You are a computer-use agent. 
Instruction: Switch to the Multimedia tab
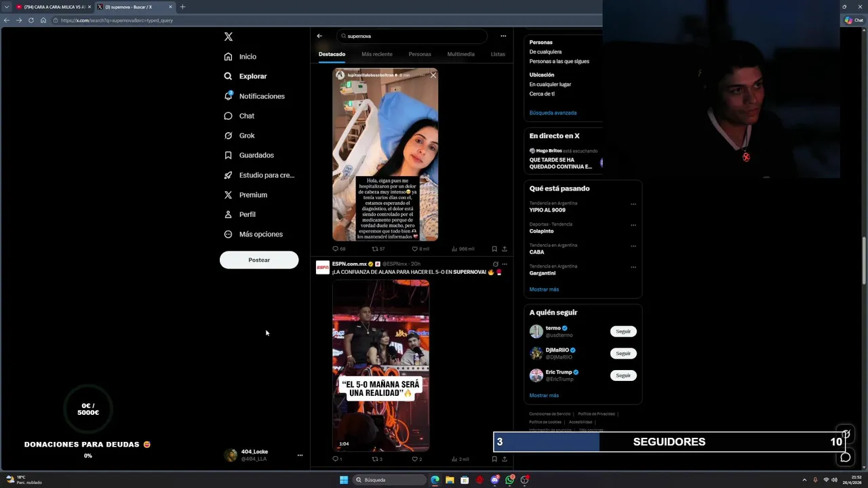pyautogui.click(x=461, y=54)
